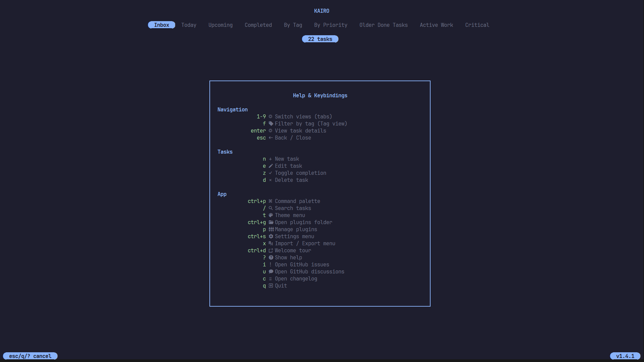Click the 22 tasks counter badge
The image size is (644, 362).
[x=320, y=39]
